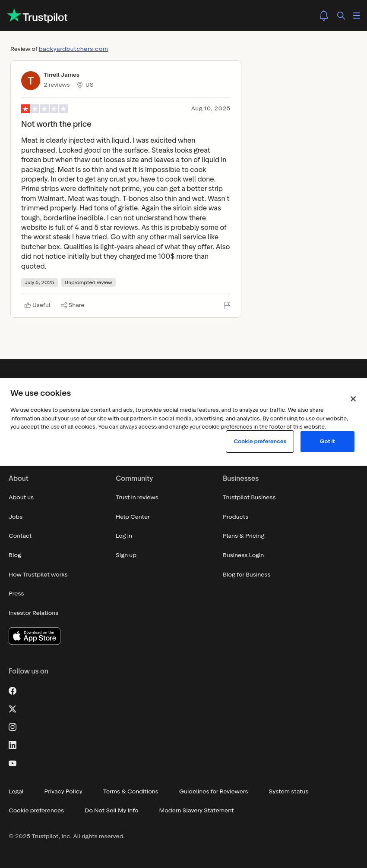This screenshot has width=367, height=868.
Task: Open Modern Slavery Statement link
Action: click(196, 811)
